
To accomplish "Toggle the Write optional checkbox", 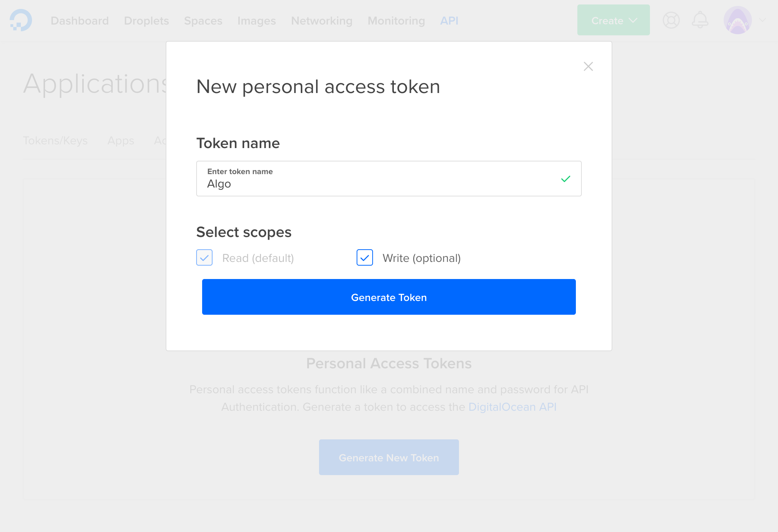I will [x=364, y=257].
